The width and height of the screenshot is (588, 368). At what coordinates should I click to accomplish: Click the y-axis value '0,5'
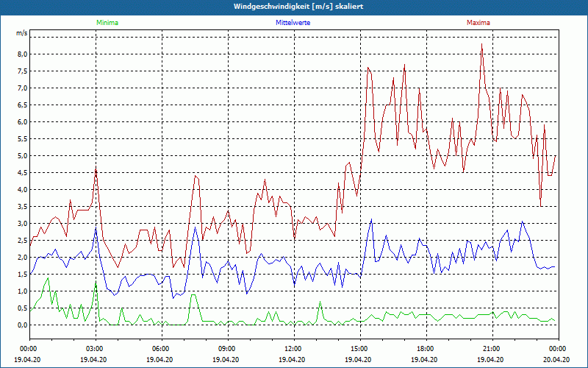pos(23,308)
